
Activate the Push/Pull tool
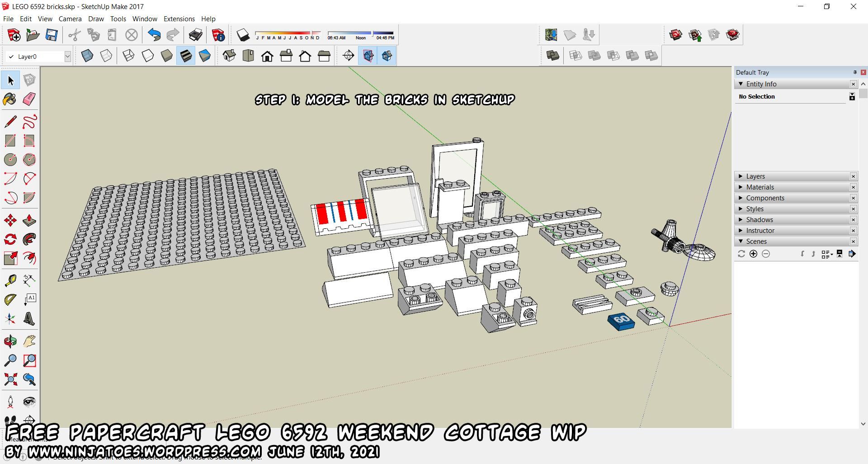coord(29,220)
